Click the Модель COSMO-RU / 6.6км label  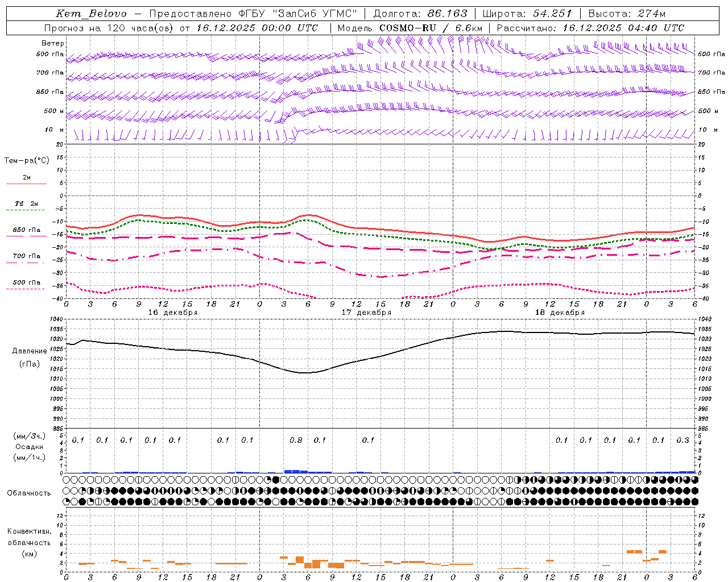(x=410, y=28)
